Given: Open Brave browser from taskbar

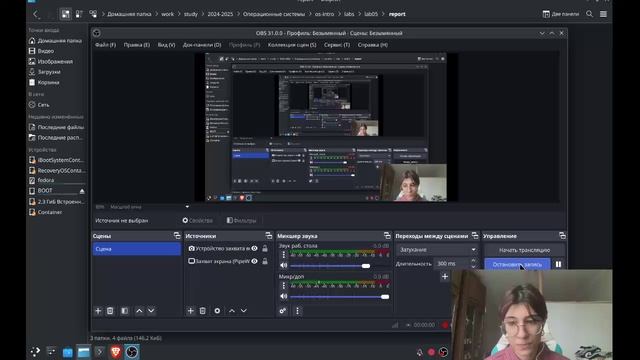Looking at the screenshot, I should 116,352.
